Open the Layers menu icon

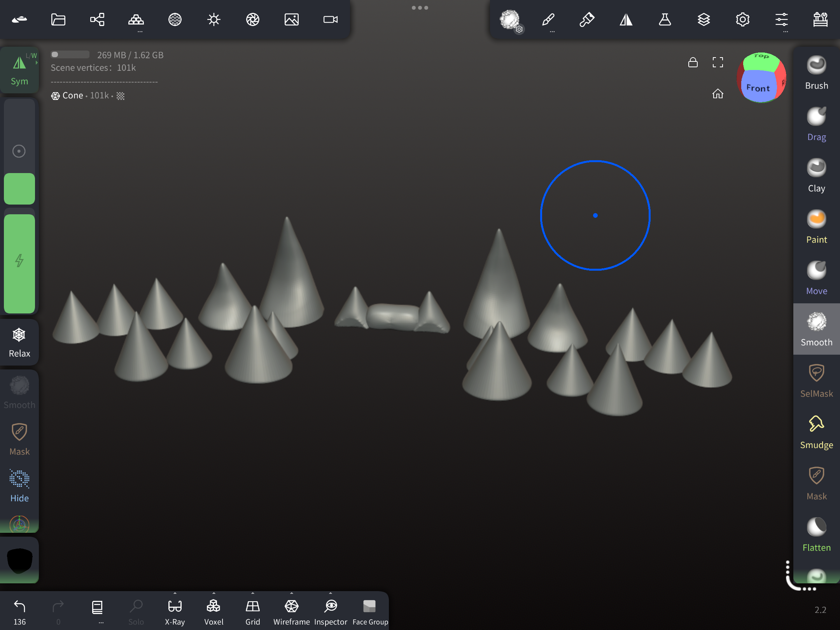coord(703,19)
